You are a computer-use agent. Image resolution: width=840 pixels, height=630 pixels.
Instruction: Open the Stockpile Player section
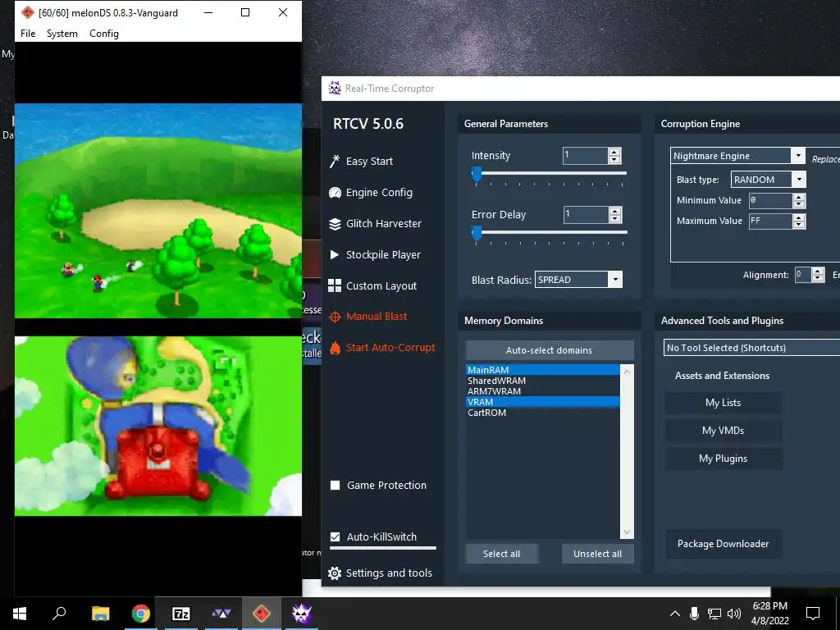coord(383,254)
